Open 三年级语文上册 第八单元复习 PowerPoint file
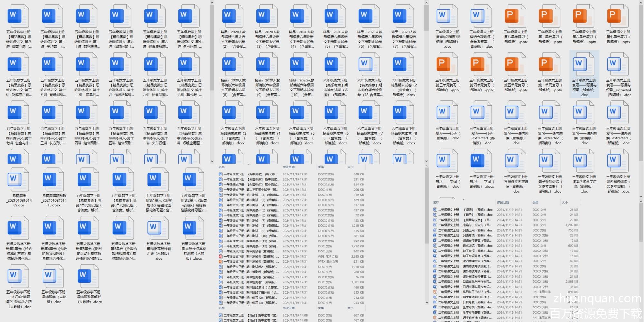Viewport: 644px width, 322px height. [x=516, y=16]
